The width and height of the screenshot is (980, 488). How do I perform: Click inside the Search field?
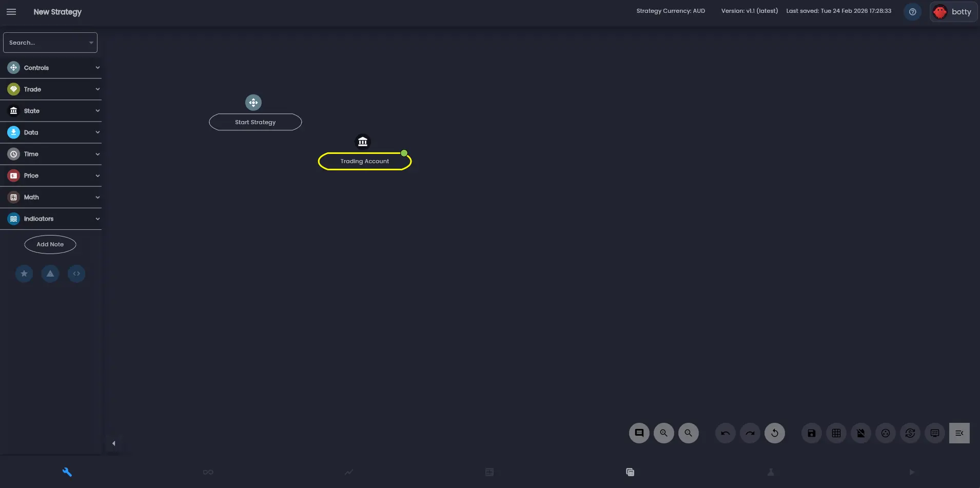(46, 42)
